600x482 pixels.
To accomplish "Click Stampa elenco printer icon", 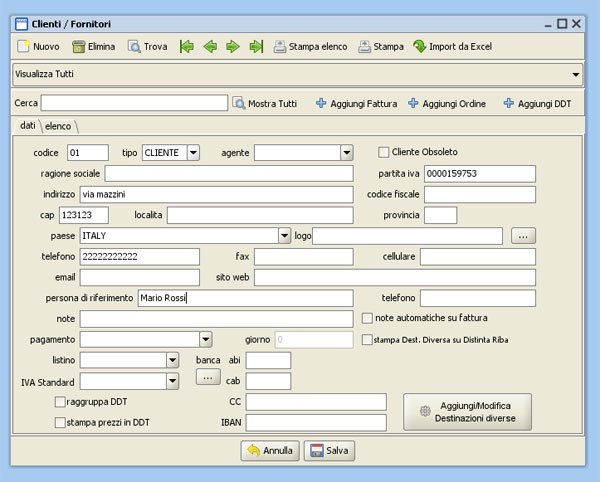I will click(281, 46).
